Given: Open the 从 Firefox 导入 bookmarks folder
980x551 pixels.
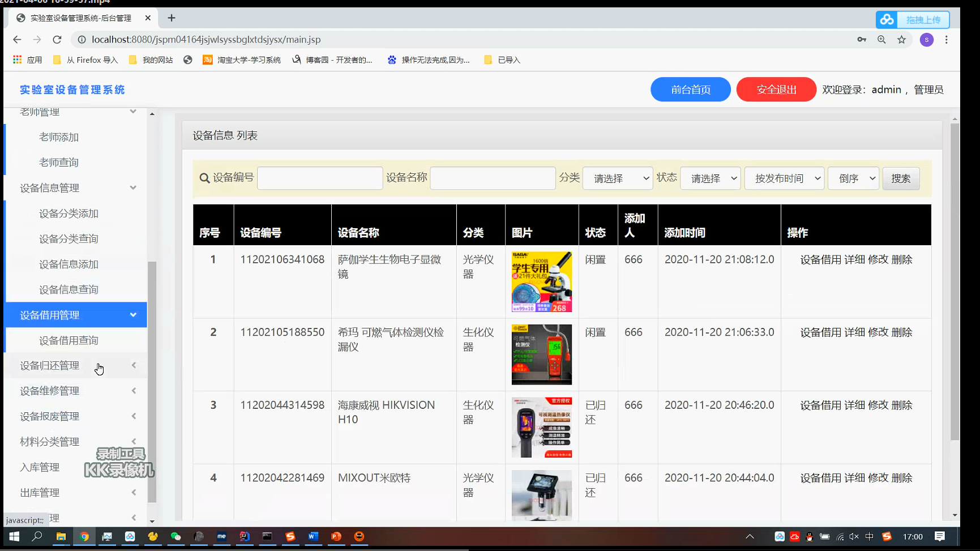Looking at the screenshot, I should pyautogui.click(x=85, y=59).
